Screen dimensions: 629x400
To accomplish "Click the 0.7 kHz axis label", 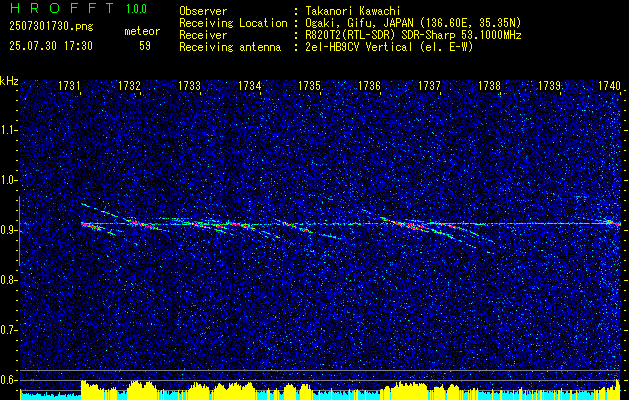I will 9,330.
